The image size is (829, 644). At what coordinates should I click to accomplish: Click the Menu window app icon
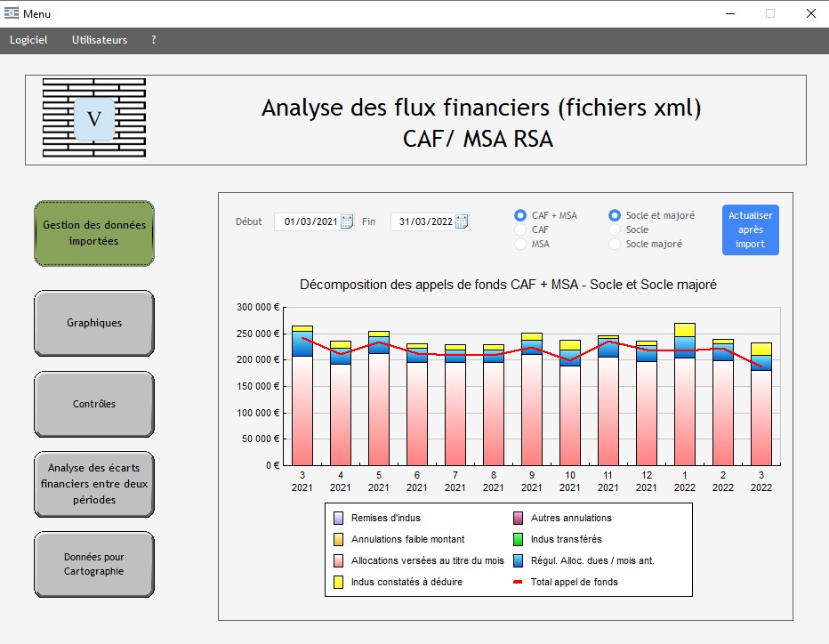[11, 13]
